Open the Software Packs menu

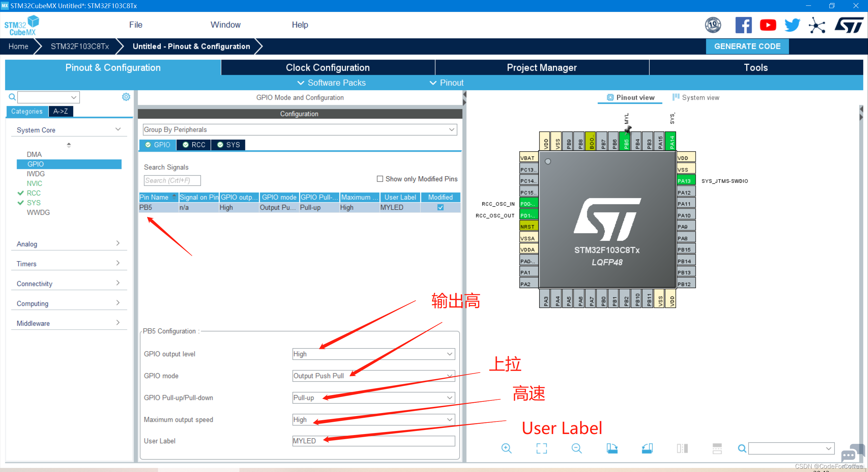332,83
